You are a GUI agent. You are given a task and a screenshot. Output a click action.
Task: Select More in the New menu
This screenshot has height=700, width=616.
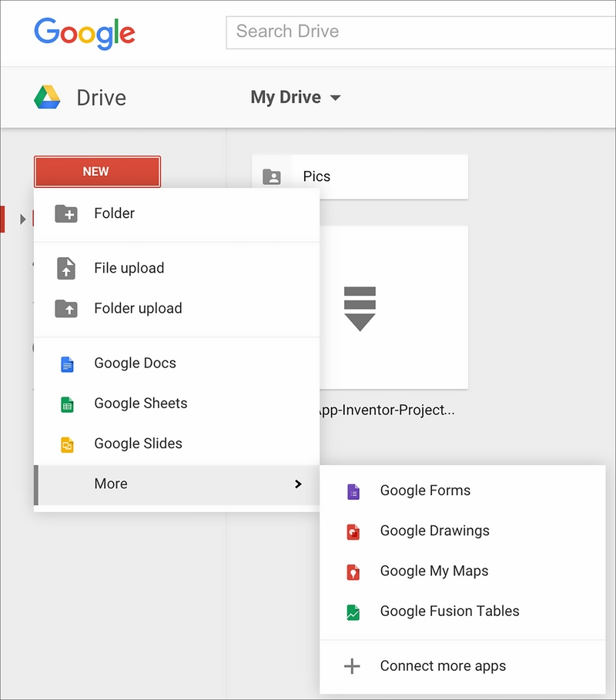(110, 484)
